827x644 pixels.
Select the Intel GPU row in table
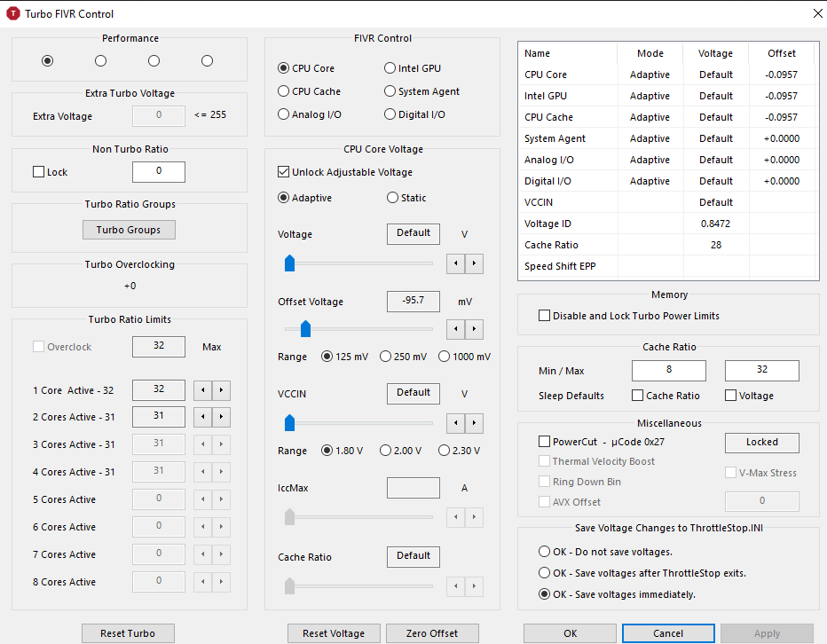(667, 96)
